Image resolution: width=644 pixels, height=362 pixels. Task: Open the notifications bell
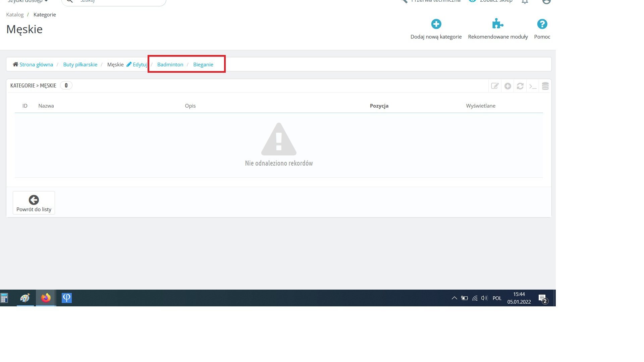tap(525, 1)
